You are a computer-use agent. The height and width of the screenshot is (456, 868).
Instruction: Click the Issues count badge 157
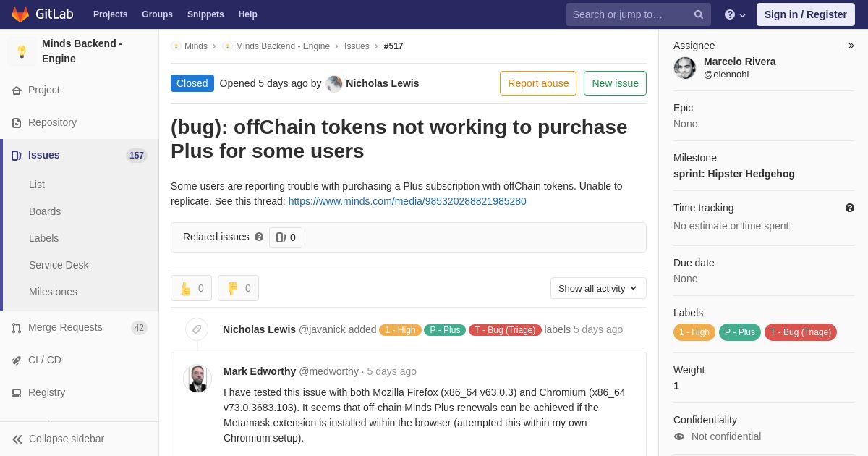coord(137,156)
